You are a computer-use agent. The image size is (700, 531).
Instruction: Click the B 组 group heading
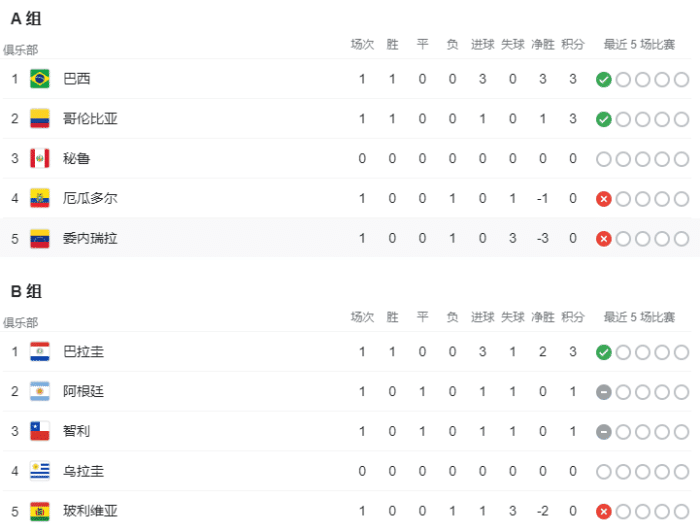pyautogui.click(x=26, y=292)
